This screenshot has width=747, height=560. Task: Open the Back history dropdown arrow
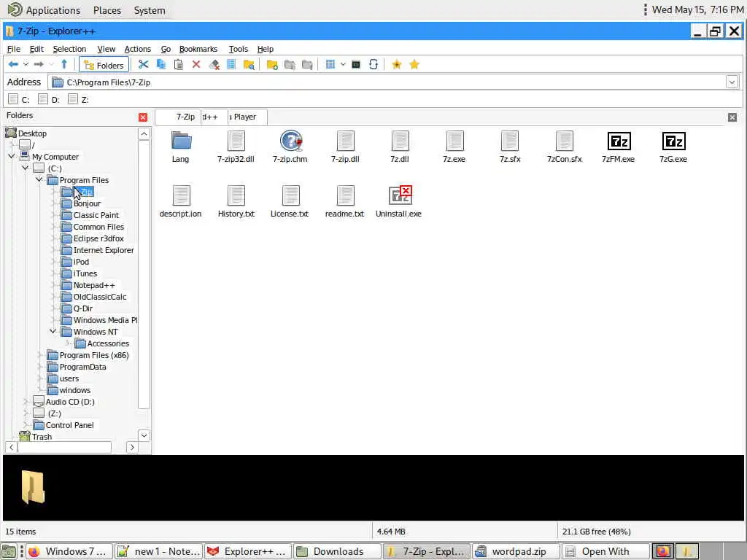[26, 64]
